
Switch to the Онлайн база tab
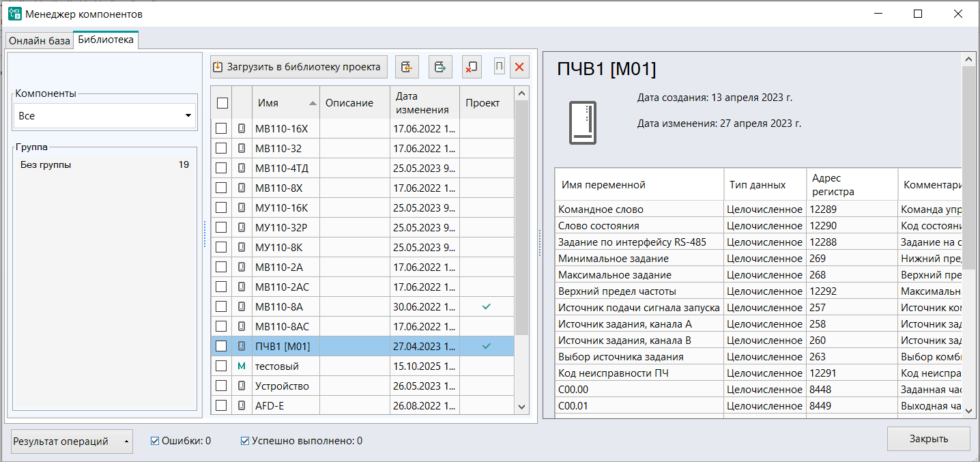tap(39, 41)
